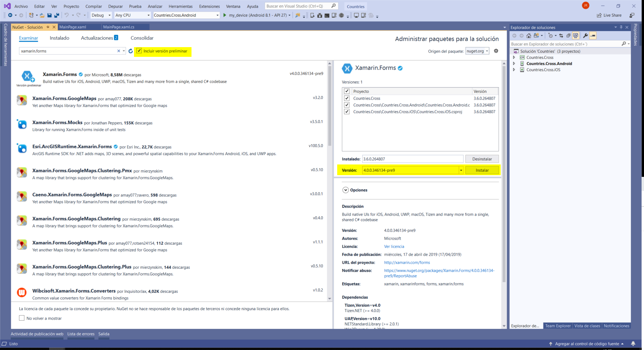Open the notifications bell in status bar
This screenshot has height=350, width=644.
click(x=633, y=344)
